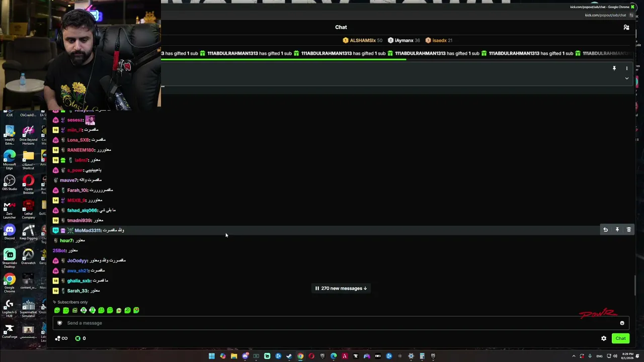The image size is (644, 362).
Task: Open Lethal Company desktop shortcut
Action: click(x=28, y=209)
